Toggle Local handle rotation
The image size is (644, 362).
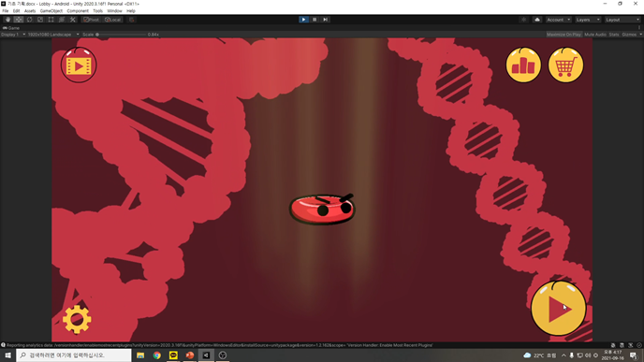[x=112, y=20]
